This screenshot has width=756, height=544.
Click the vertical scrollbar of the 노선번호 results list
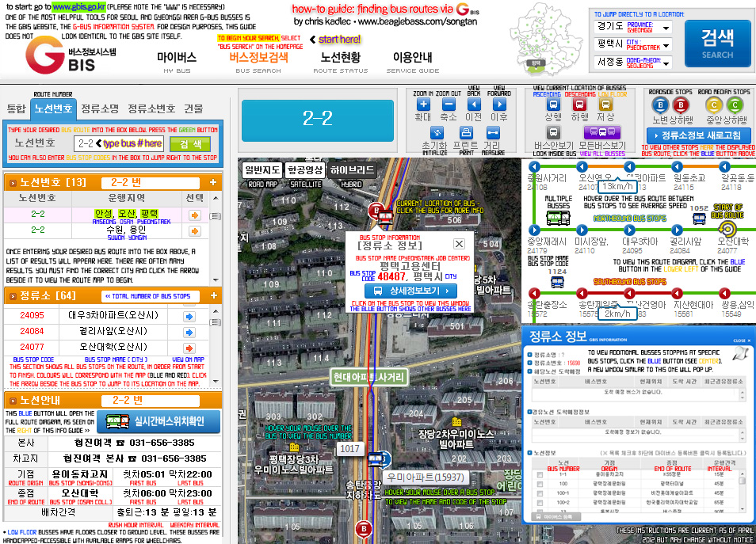(216, 238)
